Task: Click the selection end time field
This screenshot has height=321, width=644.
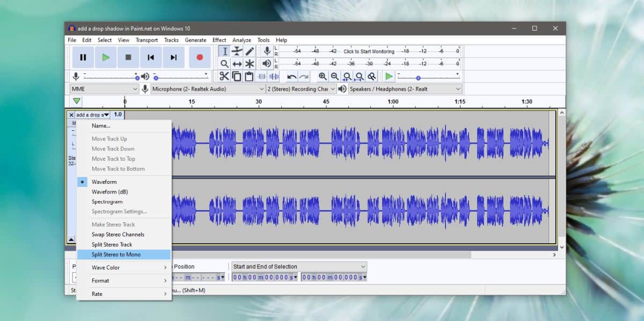Action: click(334, 277)
